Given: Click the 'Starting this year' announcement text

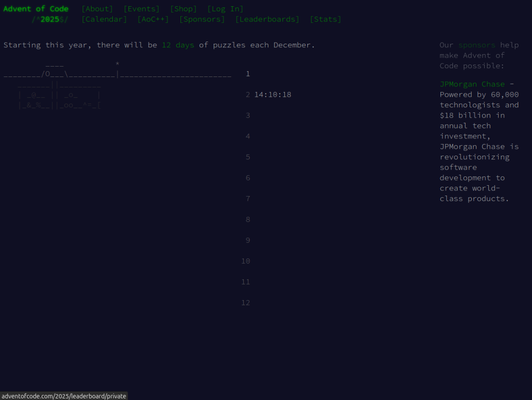Looking at the screenshot, I should pos(159,45).
